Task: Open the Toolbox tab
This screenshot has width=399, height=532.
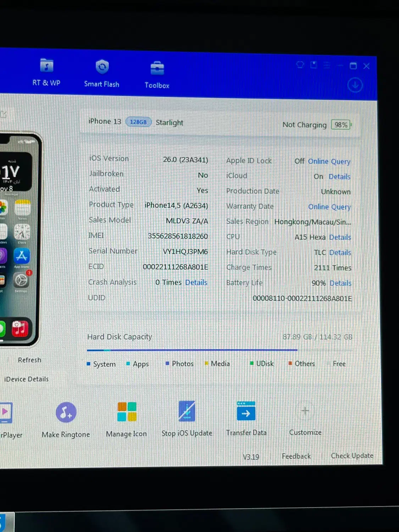Action: point(157,75)
